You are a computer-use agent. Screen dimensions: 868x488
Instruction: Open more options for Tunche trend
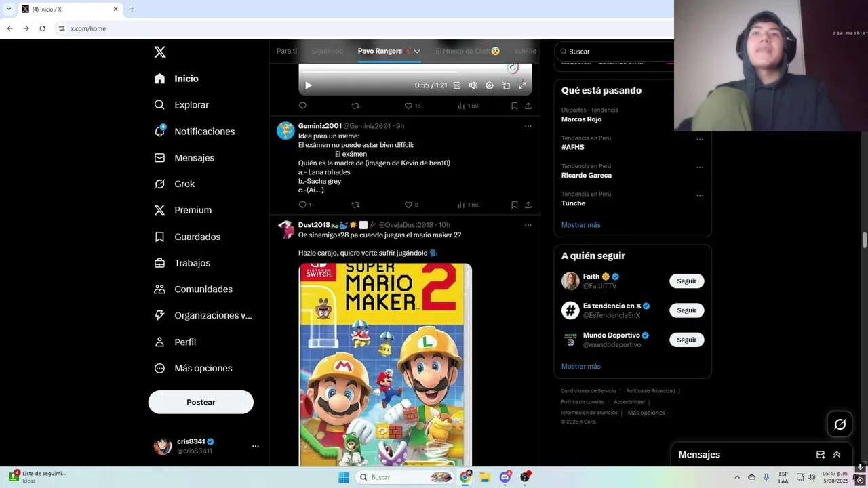(x=700, y=195)
